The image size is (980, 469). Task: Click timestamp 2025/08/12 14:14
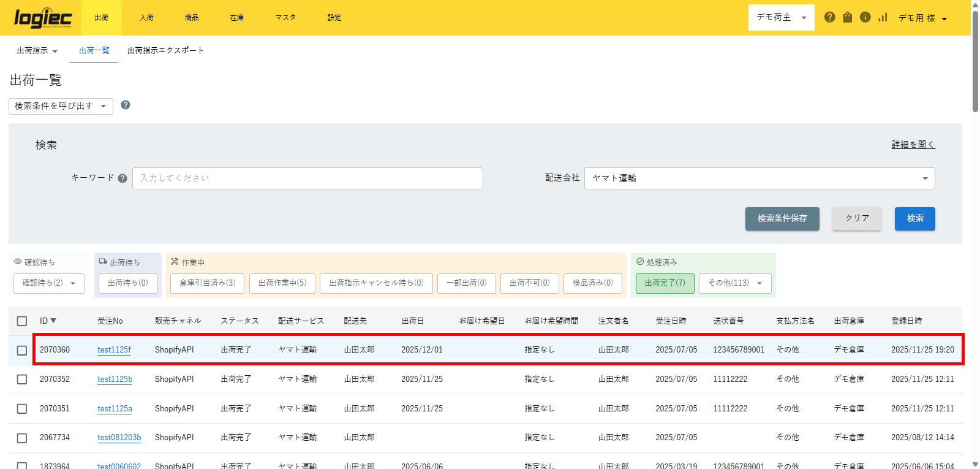pyautogui.click(x=922, y=438)
